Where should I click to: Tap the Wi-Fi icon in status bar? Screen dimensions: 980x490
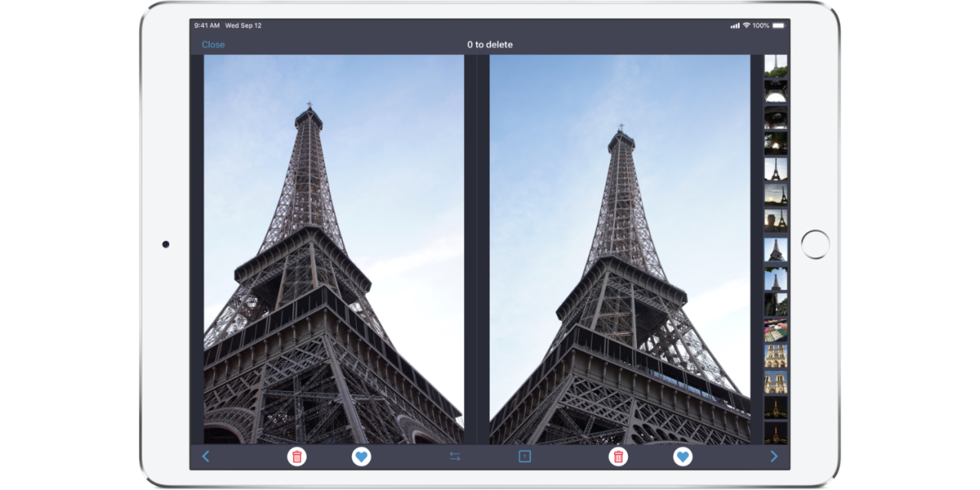(746, 25)
